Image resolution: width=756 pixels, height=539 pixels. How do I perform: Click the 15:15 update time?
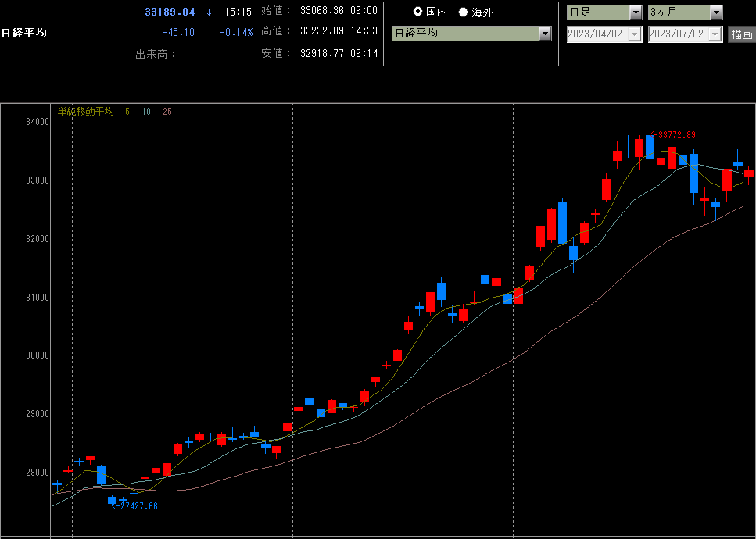pos(238,12)
